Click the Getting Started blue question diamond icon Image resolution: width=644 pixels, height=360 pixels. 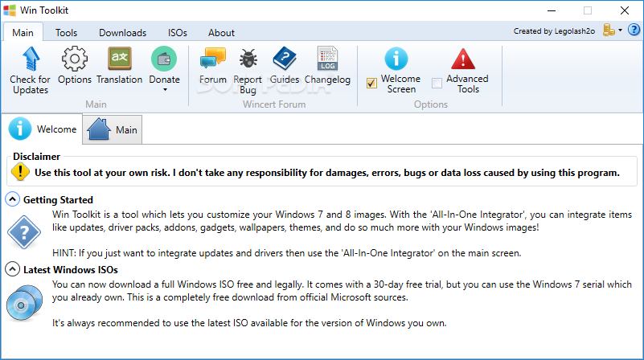[24, 232]
